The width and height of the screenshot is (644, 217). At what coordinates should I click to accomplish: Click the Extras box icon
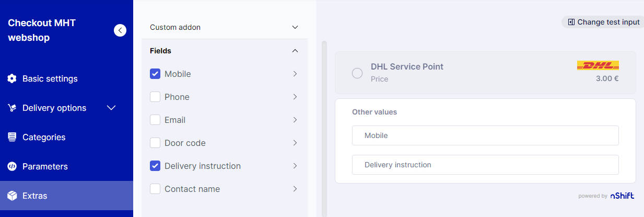coord(12,196)
